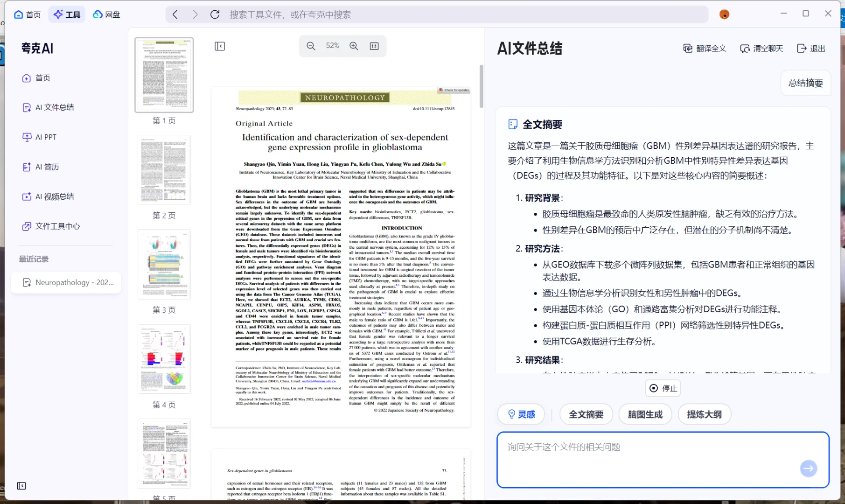Stop the AI summary generation

pyautogui.click(x=663, y=388)
